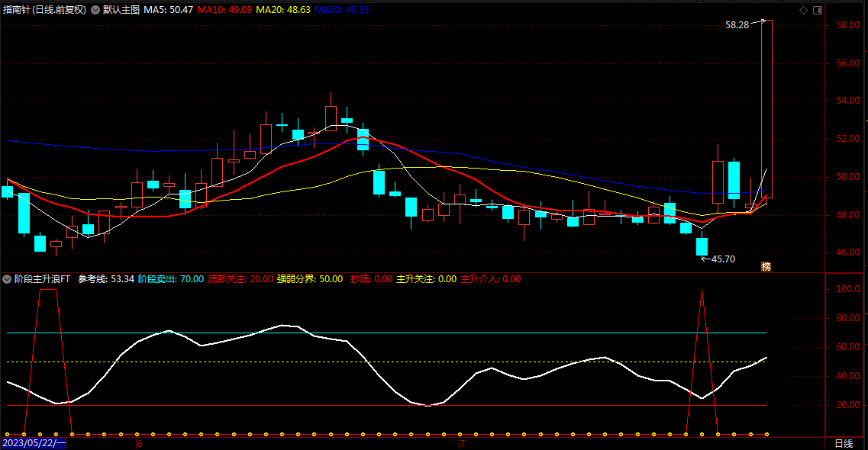Click the 默认主图 label
868x450 pixels.
121,10
